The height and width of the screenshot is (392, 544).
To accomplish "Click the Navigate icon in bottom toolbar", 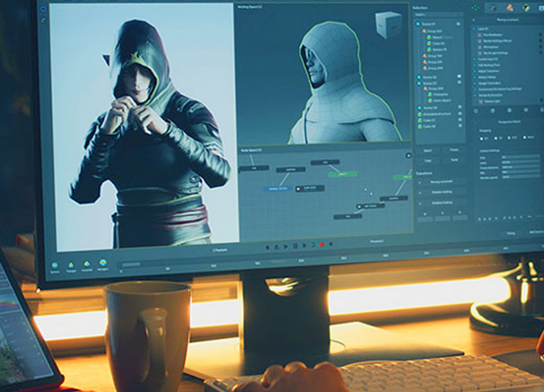I will (102, 264).
